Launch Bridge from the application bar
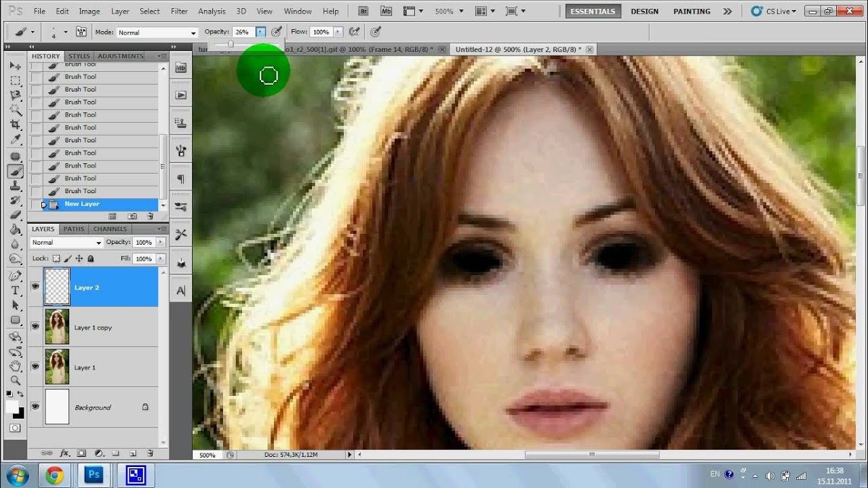This screenshot has height=488, width=868. [x=363, y=12]
